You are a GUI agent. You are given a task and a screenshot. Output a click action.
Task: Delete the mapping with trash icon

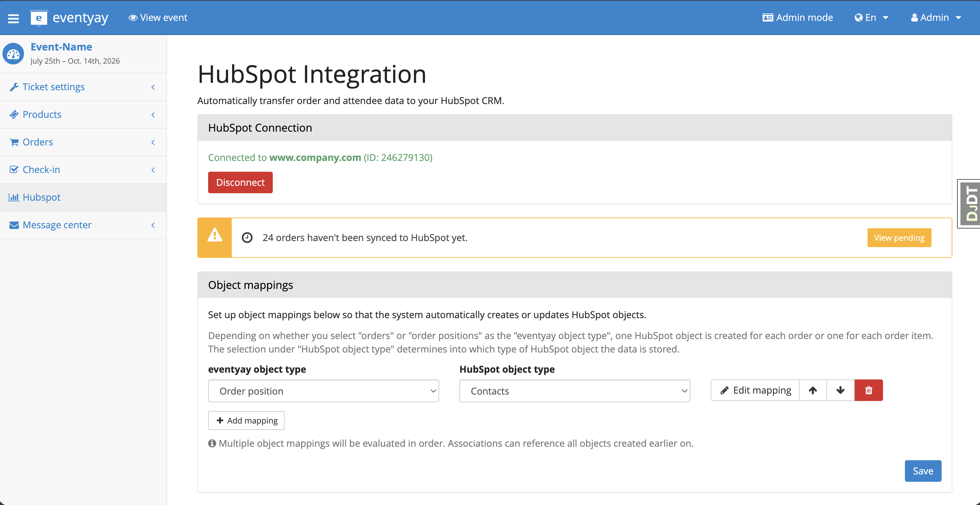869,390
